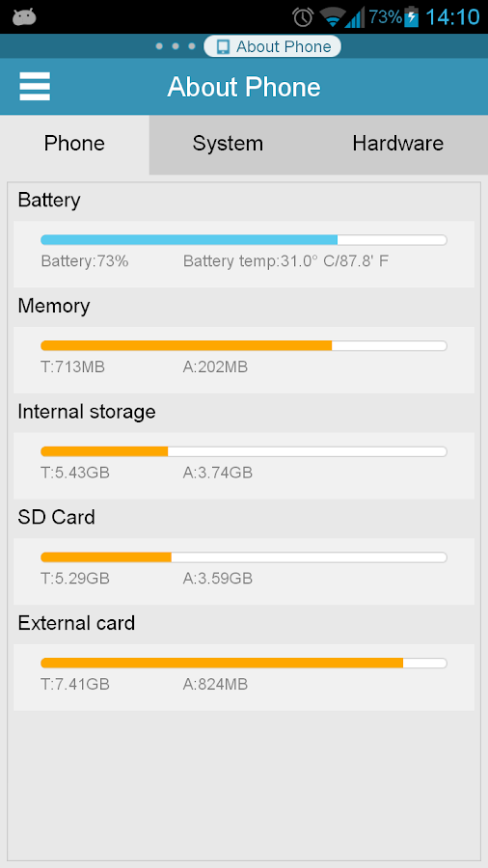Tap the About Phone pill label
The width and height of the screenshot is (488, 868).
click(284, 47)
